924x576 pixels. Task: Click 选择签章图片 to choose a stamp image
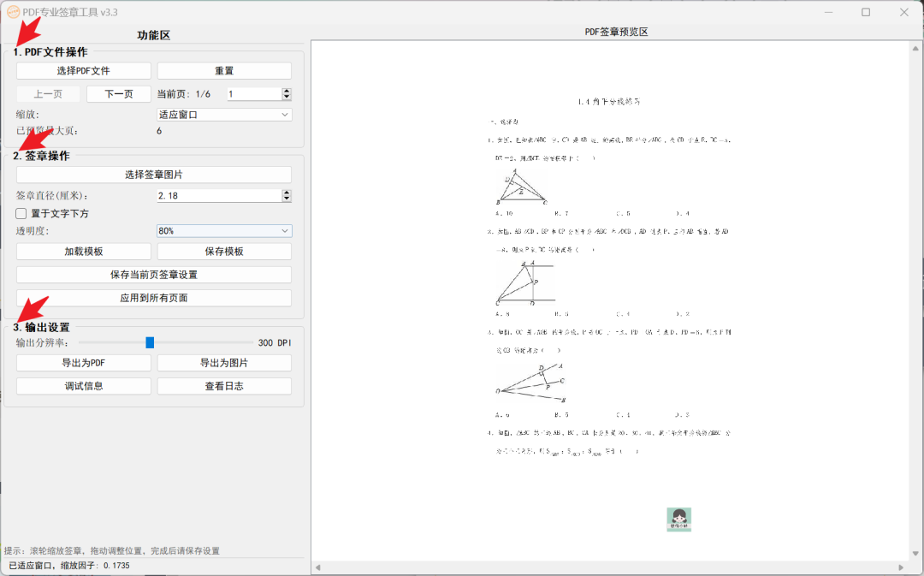(153, 174)
